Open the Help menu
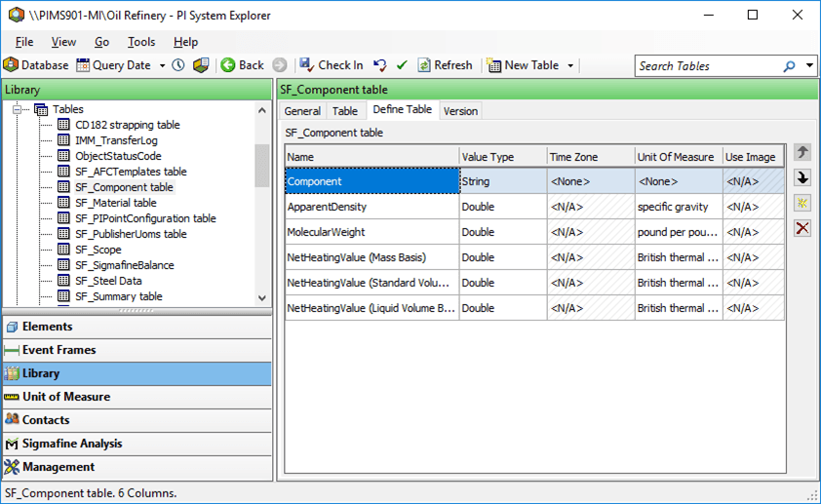821x504 pixels. (186, 42)
